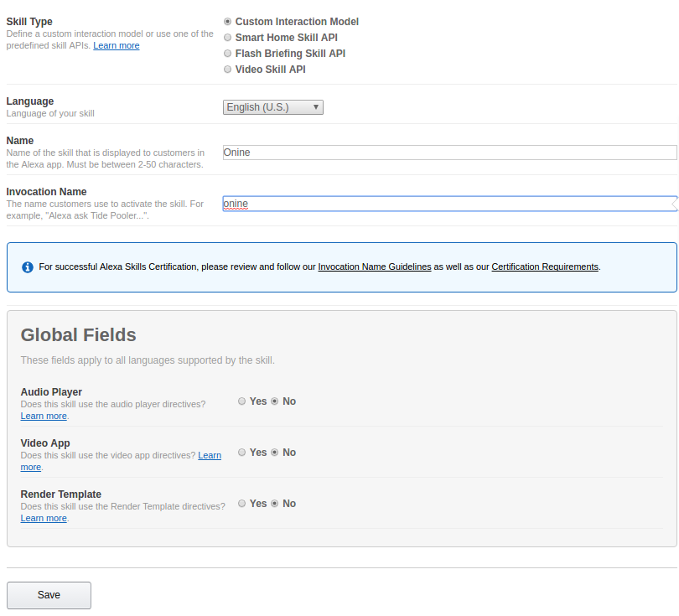
Task: Choose No for Render Template
Action: (x=275, y=504)
